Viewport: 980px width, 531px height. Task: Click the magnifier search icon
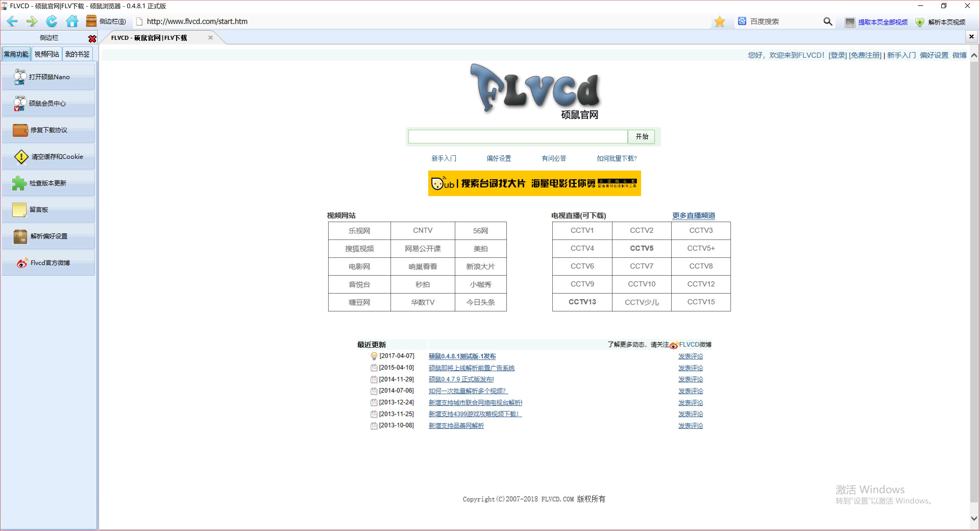pyautogui.click(x=827, y=22)
